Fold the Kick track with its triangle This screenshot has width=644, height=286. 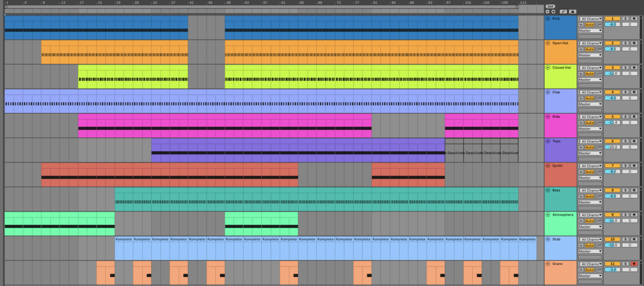click(548, 18)
